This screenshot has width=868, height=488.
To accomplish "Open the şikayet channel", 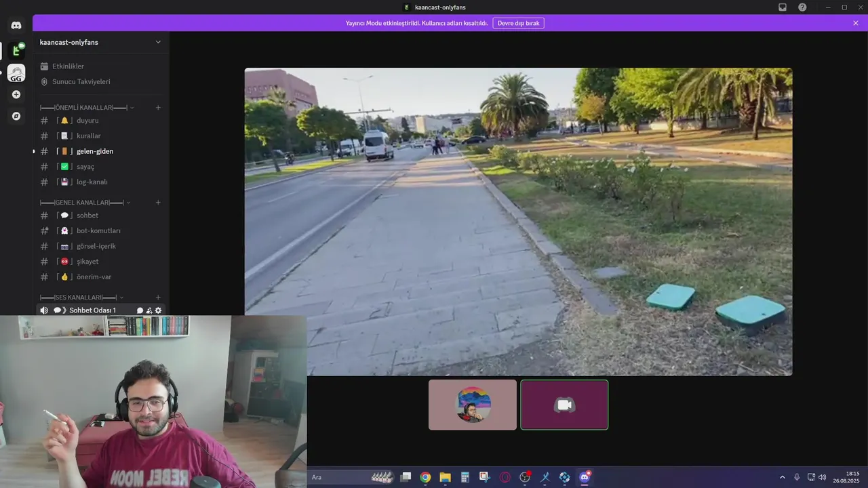I will pyautogui.click(x=100, y=262).
